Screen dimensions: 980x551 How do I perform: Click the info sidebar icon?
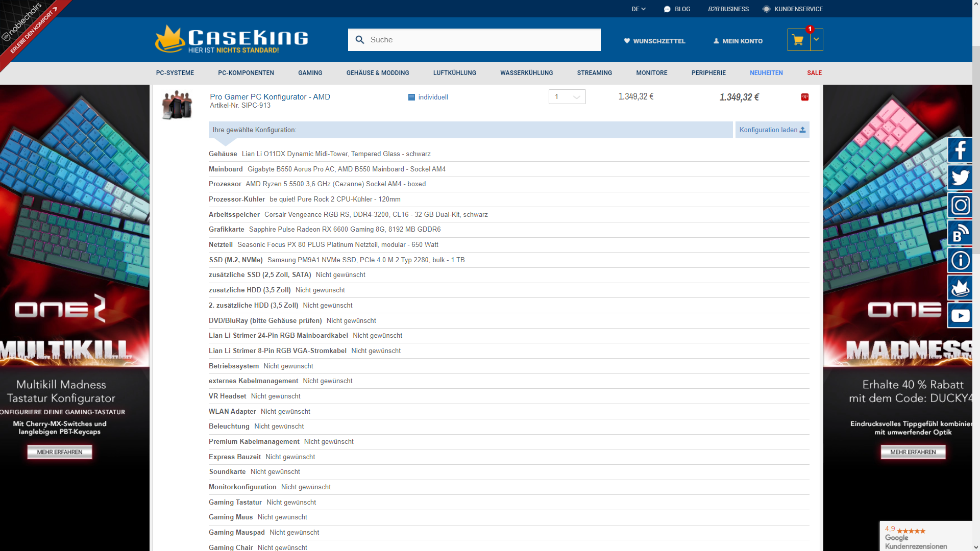point(960,260)
